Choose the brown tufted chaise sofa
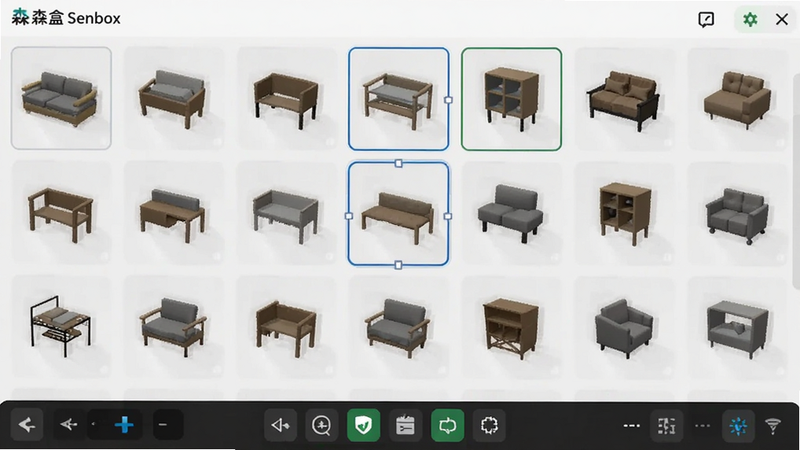Screen dimensions: 800x450 tap(737, 98)
